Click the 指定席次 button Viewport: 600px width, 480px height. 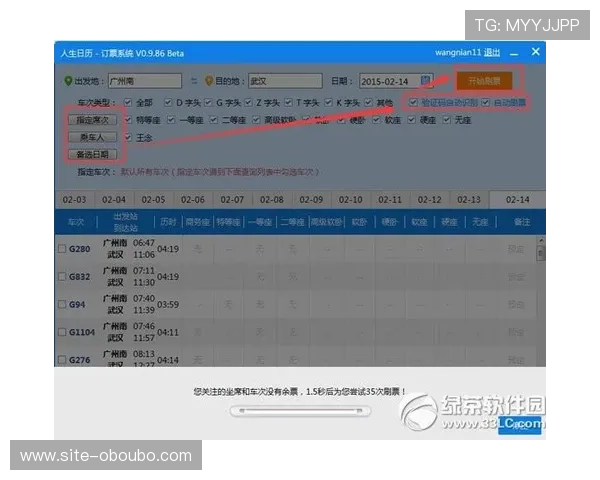point(93,120)
